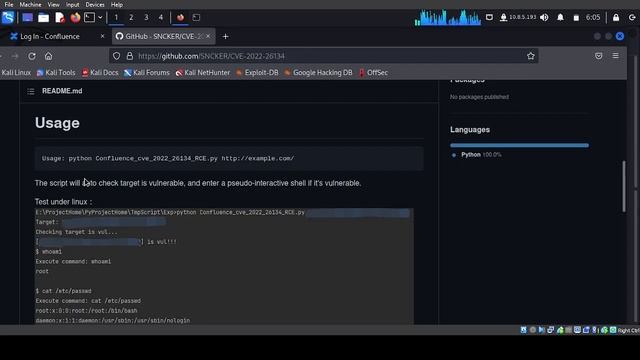Click the Python language link
Image resolution: width=640 pixels, height=360 pixels.
click(471, 155)
